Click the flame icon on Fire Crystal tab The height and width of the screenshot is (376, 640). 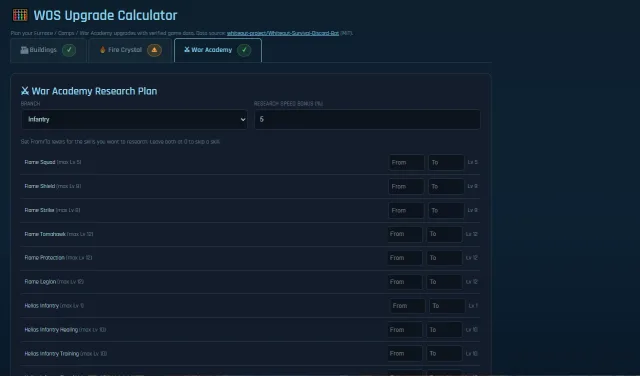pos(102,50)
